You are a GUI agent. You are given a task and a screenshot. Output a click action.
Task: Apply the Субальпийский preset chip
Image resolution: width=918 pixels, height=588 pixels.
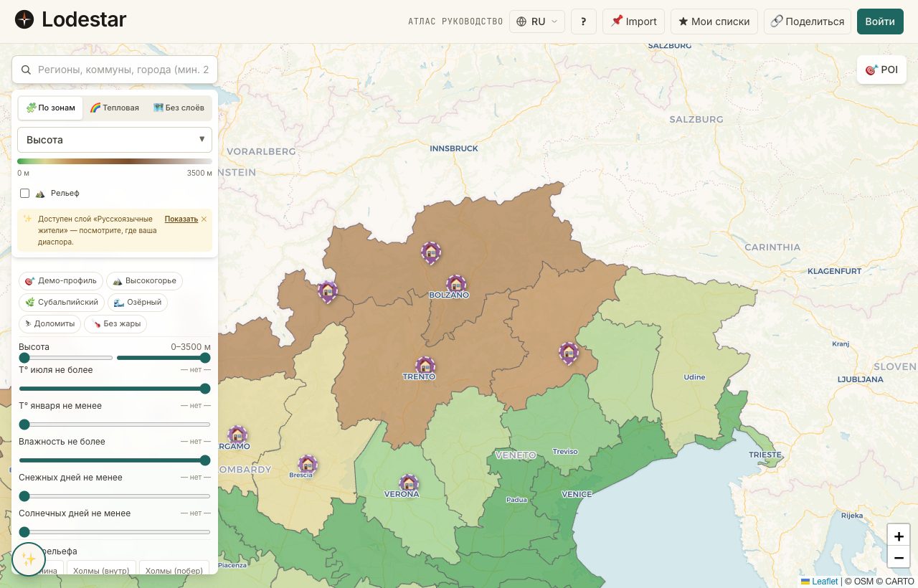point(62,303)
